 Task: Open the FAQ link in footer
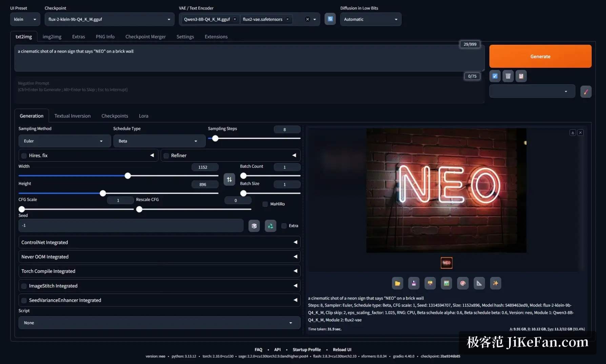[258, 350]
